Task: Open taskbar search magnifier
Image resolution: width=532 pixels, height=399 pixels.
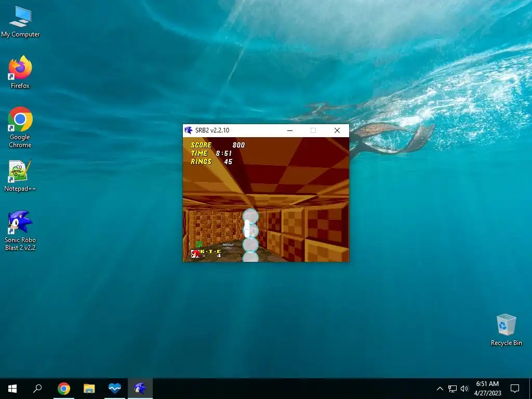Action: click(x=37, y=389)
